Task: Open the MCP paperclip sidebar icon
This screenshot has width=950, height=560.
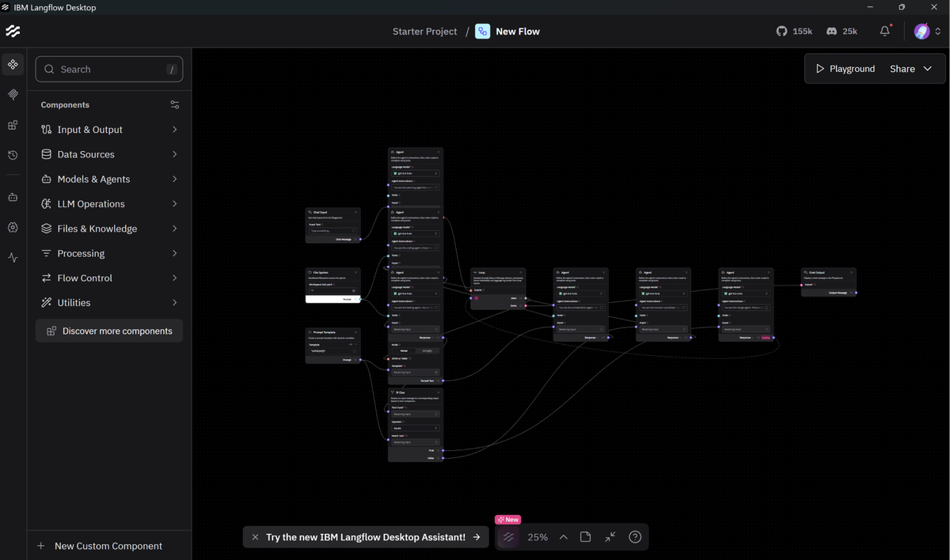Action: 13,95
